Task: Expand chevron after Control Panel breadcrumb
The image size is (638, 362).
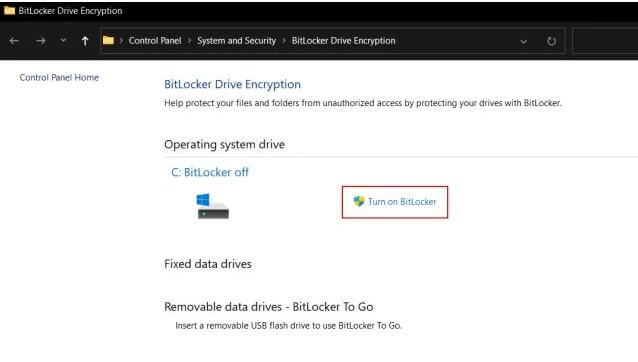Action: pyautogui.click(x=190, y=41)
